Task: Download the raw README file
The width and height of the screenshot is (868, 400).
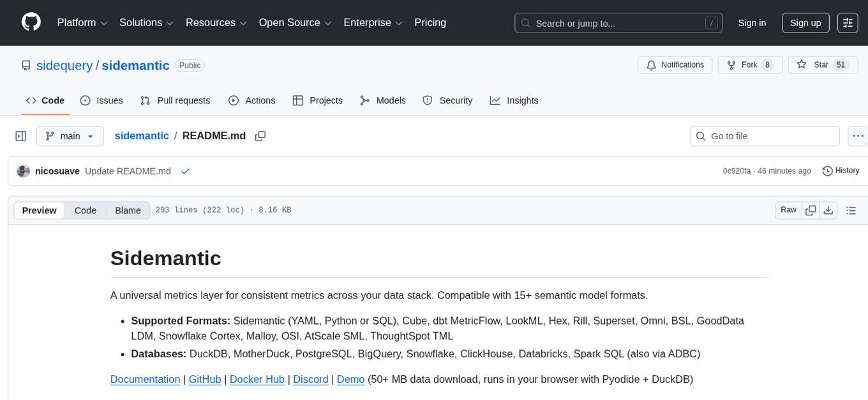Action: (828, 210)
